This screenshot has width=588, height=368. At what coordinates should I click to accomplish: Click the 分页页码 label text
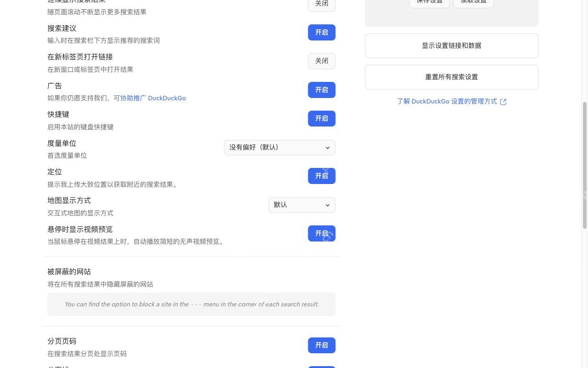pyautogui.click(x=62, y=341)
